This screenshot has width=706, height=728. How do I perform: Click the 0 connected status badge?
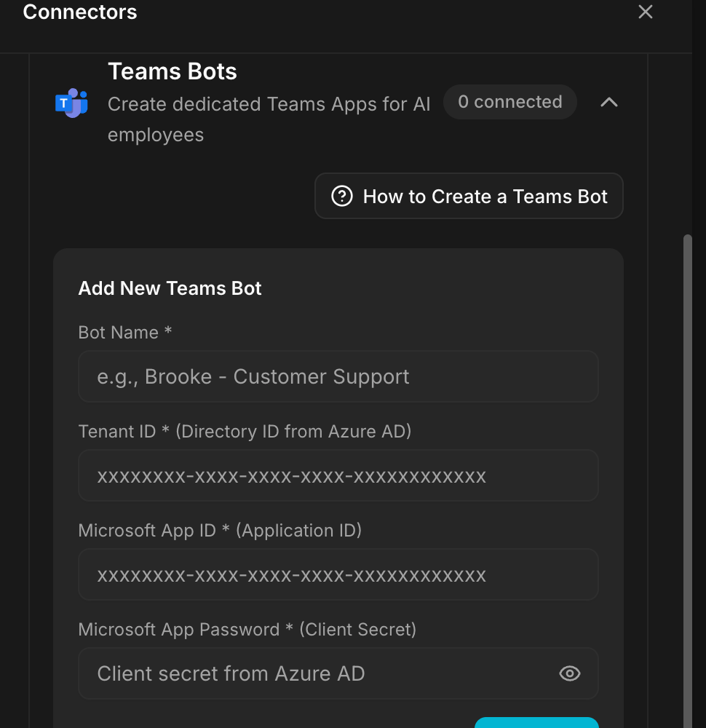pos(510,102)
